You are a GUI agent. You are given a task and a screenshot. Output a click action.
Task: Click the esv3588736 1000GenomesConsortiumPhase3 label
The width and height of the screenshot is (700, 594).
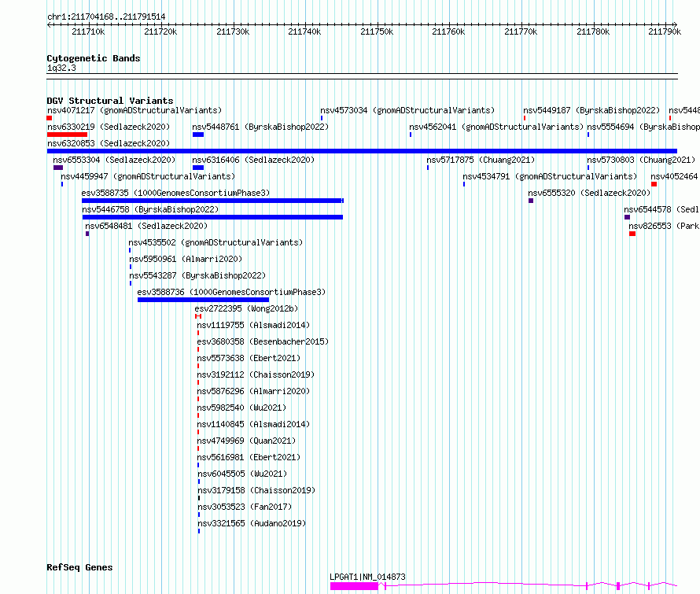(x=231, y=292)
